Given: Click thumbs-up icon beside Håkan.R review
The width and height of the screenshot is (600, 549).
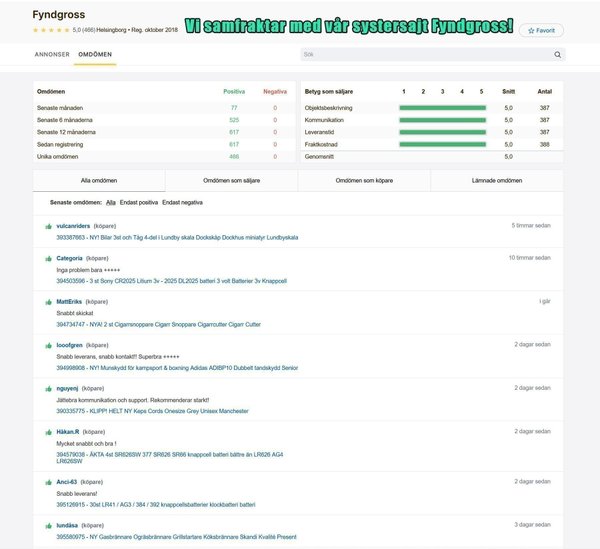Looking at the screenshot, I should click(48, 432).
